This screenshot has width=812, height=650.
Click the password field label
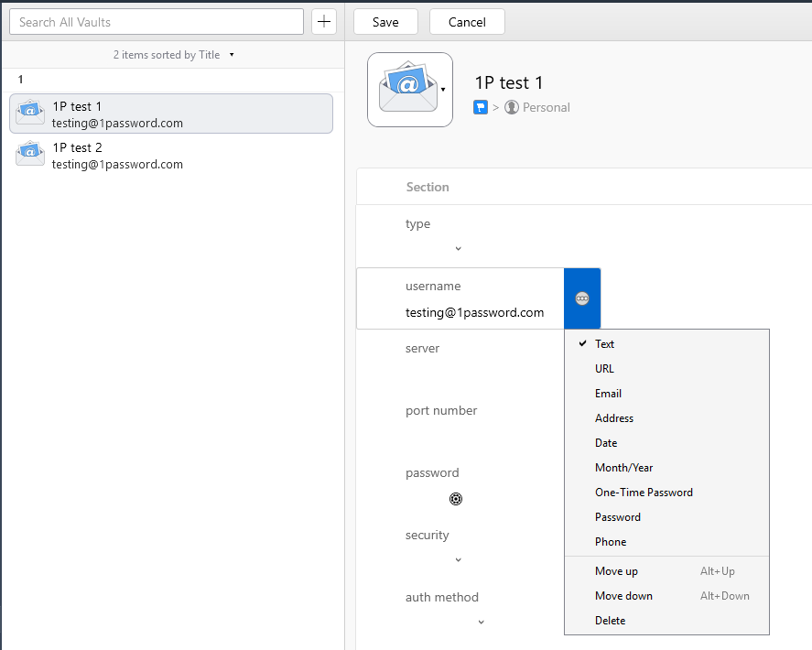[x=432, y=473]
